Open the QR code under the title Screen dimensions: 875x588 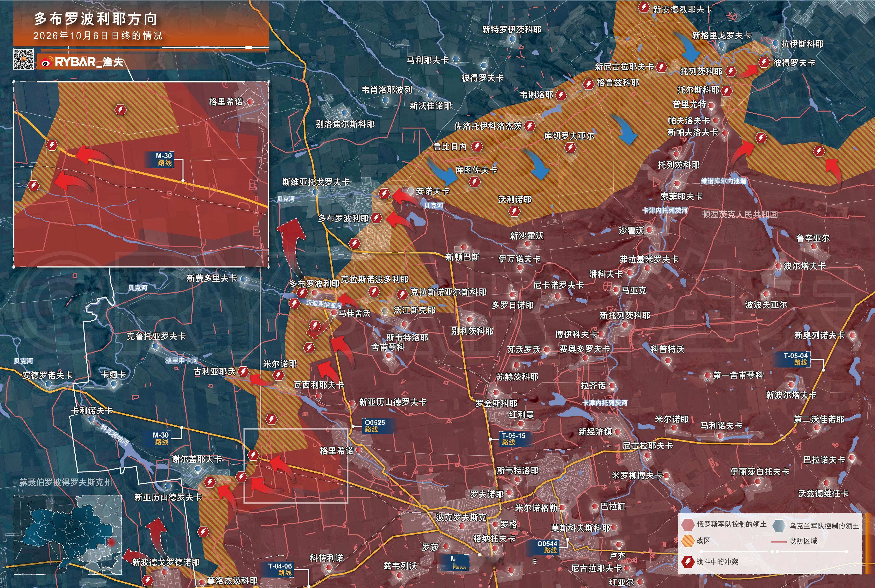coord(24,59)
